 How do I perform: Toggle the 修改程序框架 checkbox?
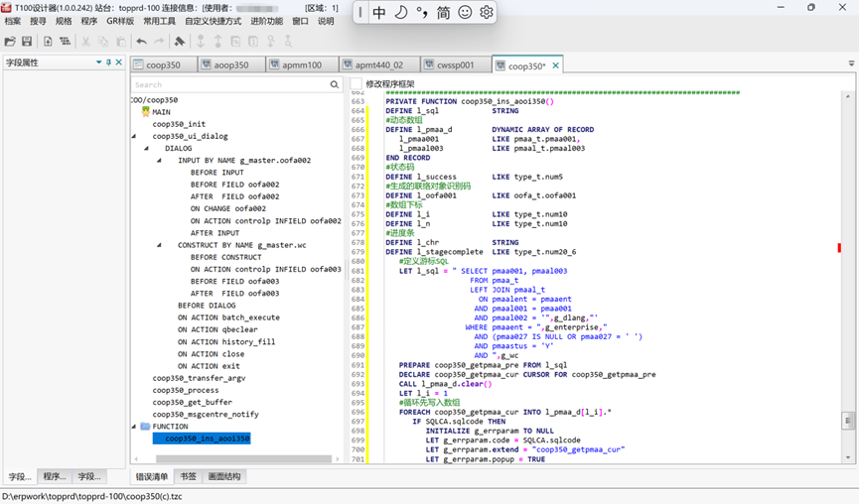point(357,83)
